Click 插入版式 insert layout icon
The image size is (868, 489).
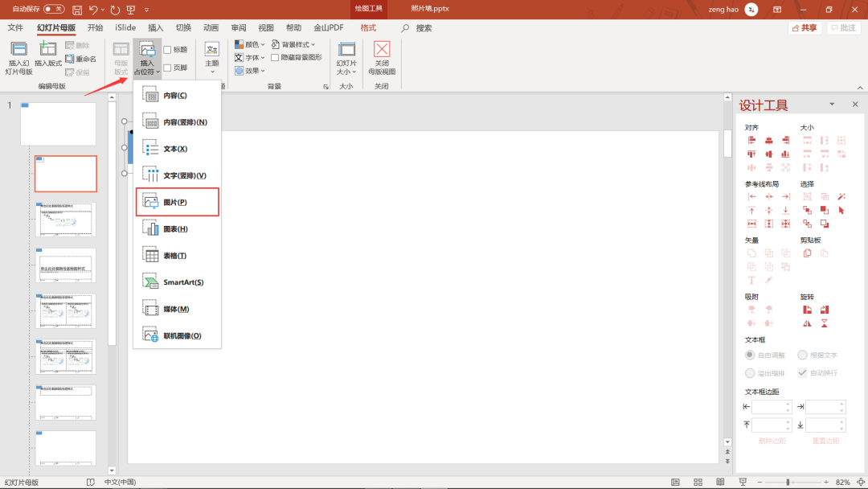[48, 54]
